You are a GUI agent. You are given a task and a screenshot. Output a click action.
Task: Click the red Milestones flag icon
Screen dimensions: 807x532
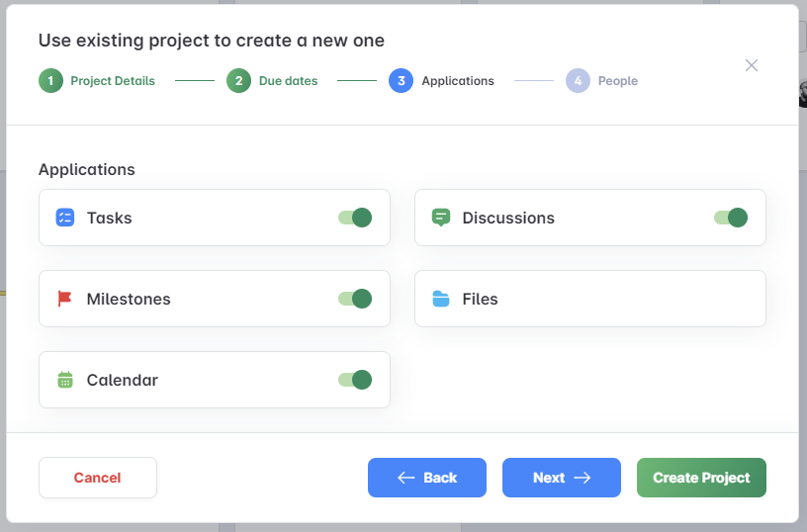[x=65, y=299]
